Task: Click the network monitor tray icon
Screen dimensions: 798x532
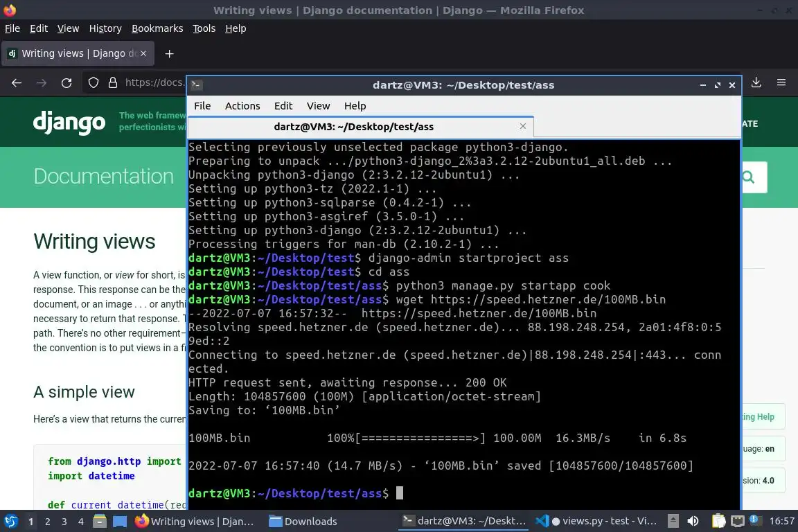Action: pyautogui.click(x=738, y=521)
